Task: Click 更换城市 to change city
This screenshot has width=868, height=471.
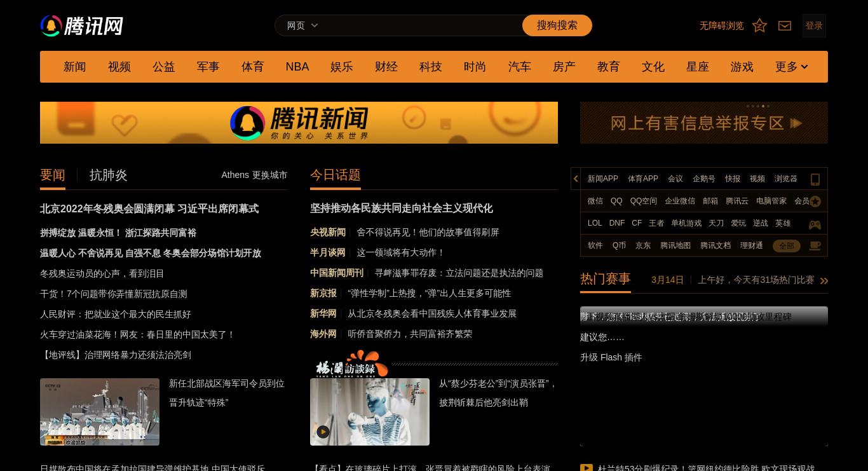Action: point(269,175)
